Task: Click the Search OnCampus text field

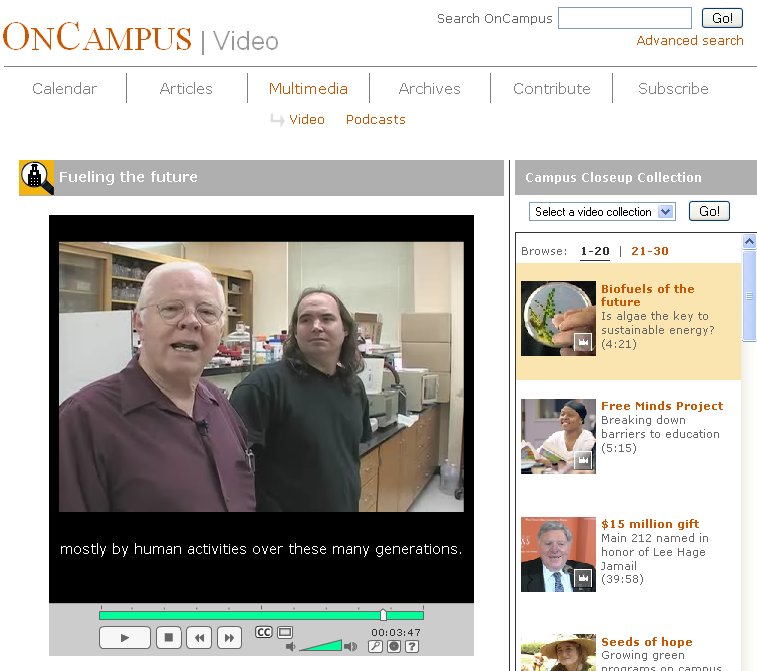Action: pos(625,18)
